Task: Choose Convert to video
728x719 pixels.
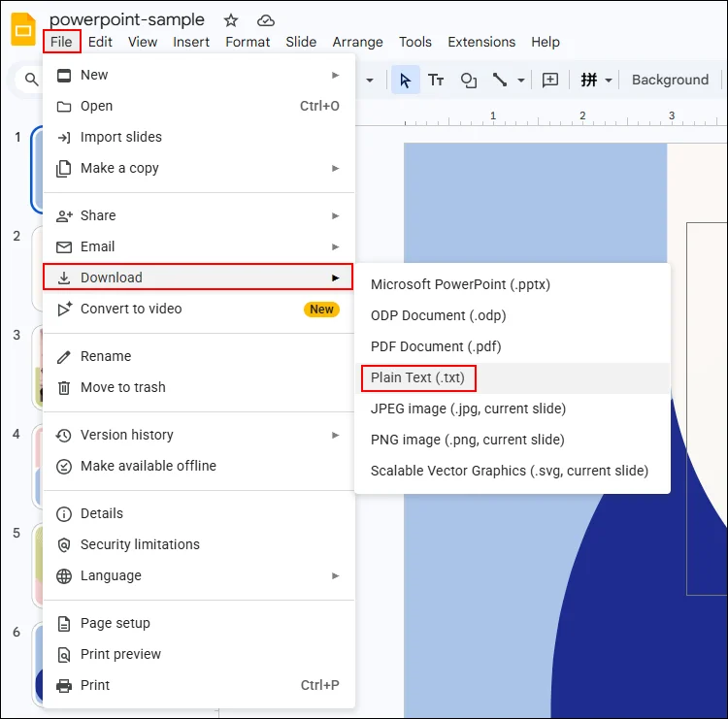Action: click(199, 309)
